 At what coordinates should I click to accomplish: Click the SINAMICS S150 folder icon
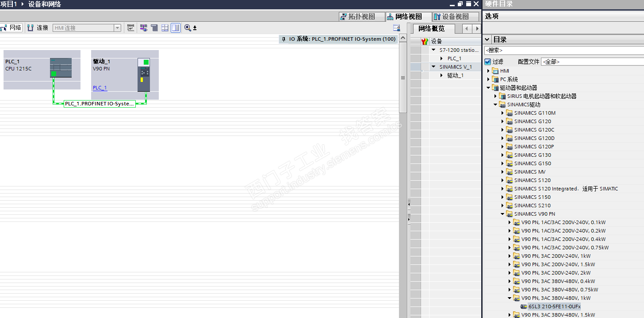pos(510,197)
